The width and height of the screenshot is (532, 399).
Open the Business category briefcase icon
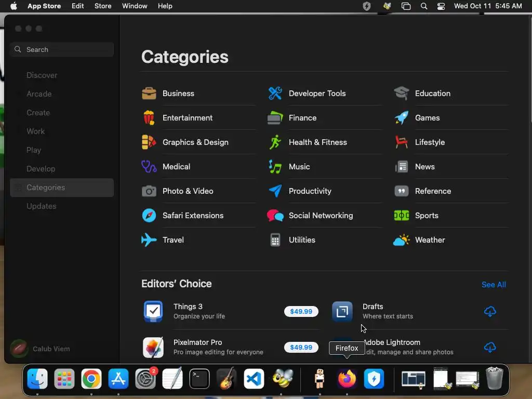point(149,94)
